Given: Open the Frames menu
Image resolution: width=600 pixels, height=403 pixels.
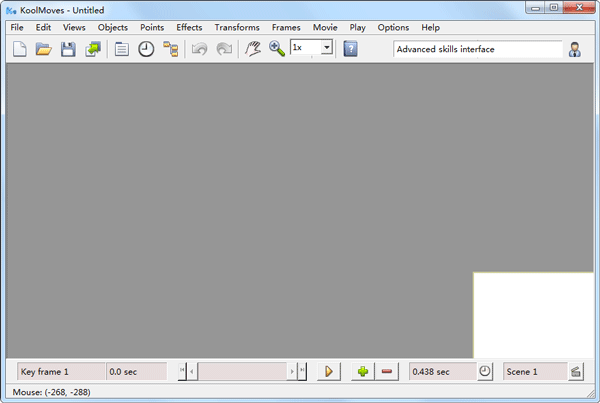Looking at the screenshot, I should tap(286, 28).
